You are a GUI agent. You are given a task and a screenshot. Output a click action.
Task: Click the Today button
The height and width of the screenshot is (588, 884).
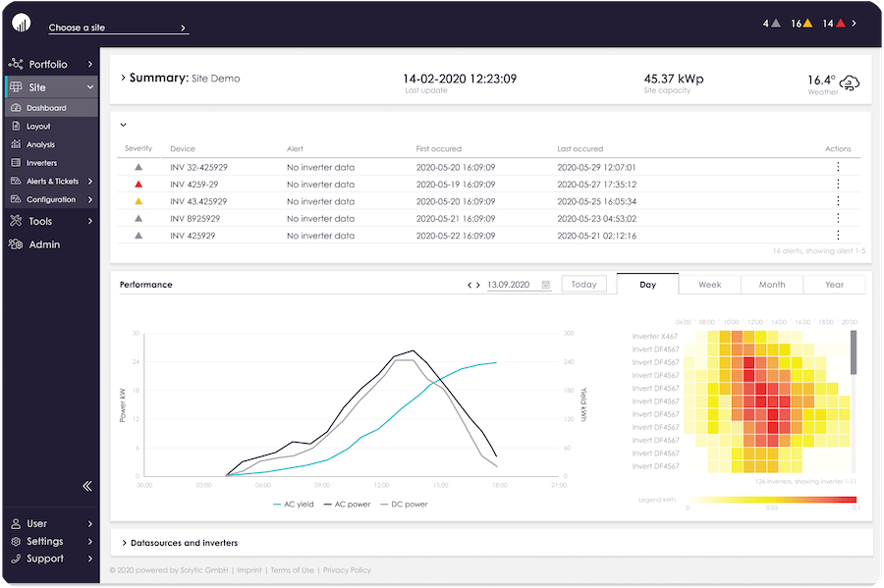[x=584, y=285]
